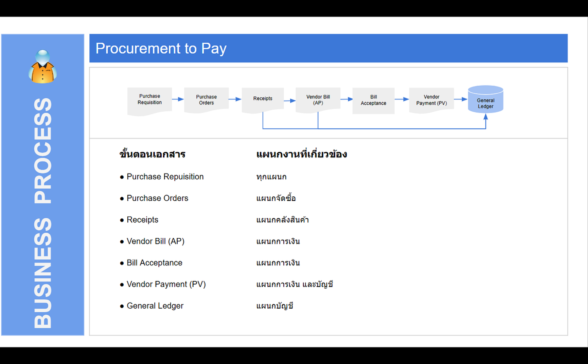Select the Purchase Orders flowchart shape
588x364 pixels.
click(x=206, y=100)
